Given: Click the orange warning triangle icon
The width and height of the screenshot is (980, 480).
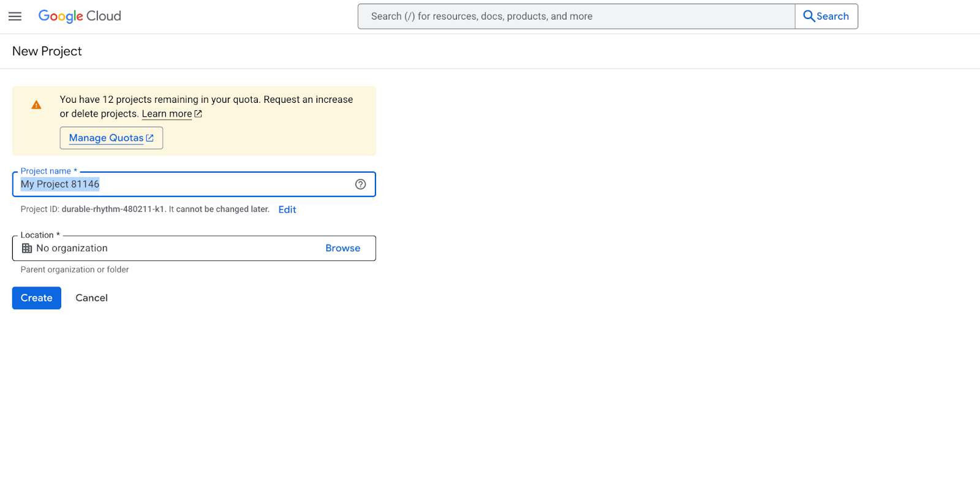Looking at the screenshot, I should [x=37, y=105].
